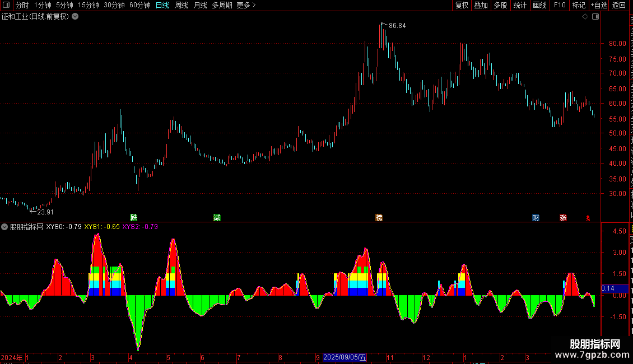Open the 征和工业 chart settings dropdown
The height and width of the screenshot is (364, 633).
pos(75,17)
